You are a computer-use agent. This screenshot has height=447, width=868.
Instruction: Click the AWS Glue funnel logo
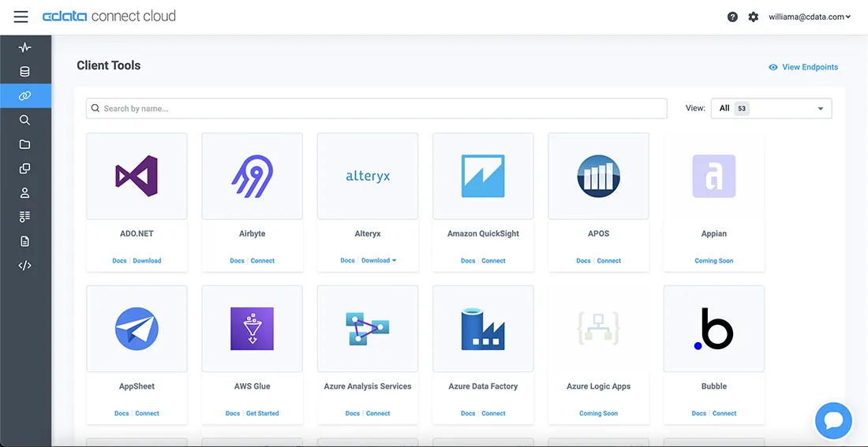252,329
